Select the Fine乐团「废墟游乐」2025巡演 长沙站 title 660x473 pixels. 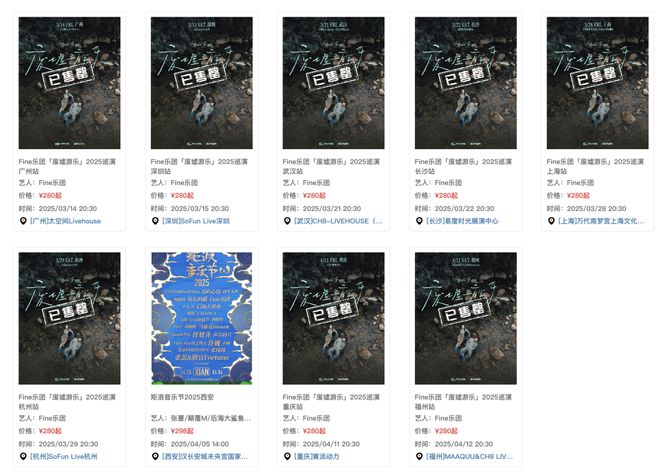click(463, 166)
